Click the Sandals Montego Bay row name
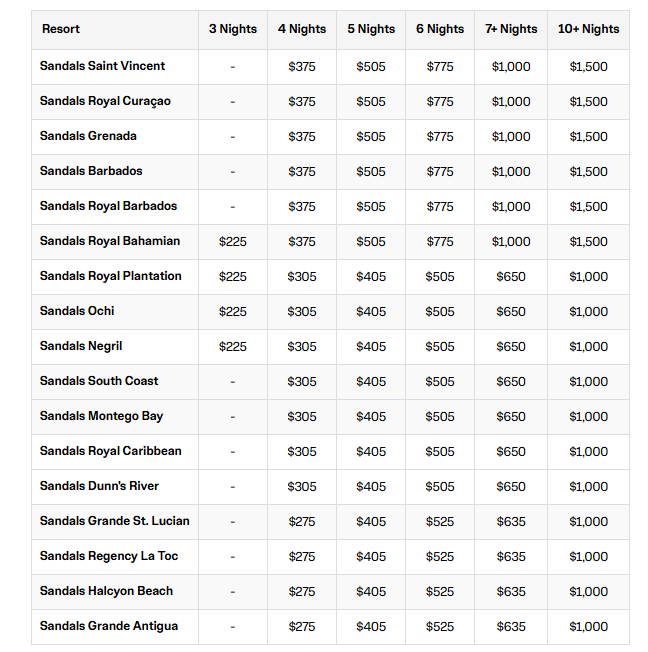 coord(101,416)
